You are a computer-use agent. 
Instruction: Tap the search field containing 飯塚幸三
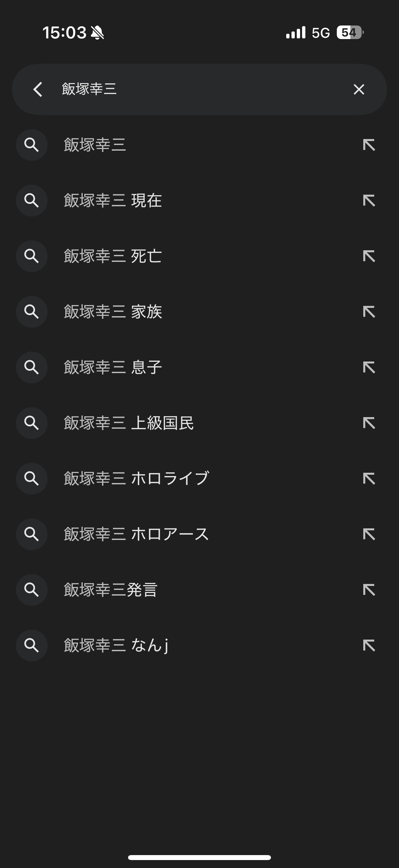pyautogui.click(x=195, y=89)
